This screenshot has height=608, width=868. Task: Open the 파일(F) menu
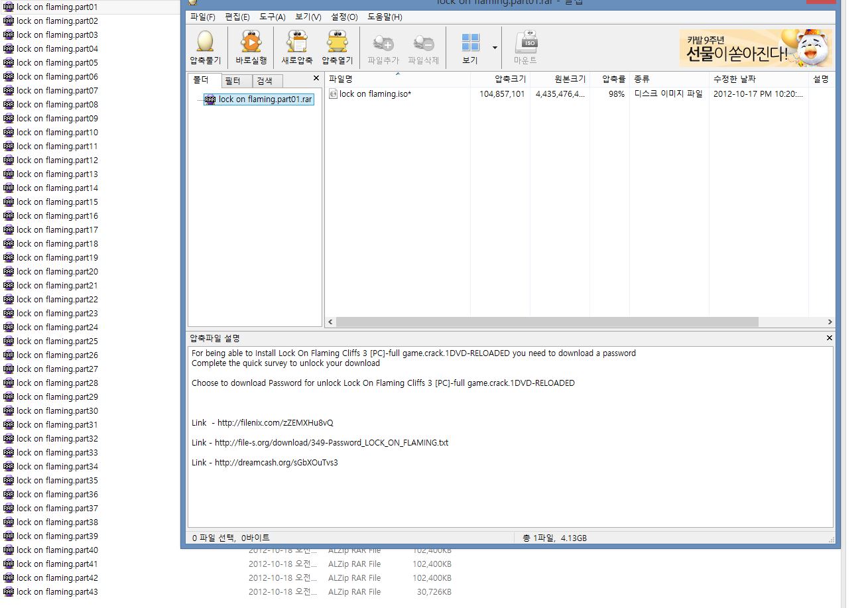click(x=203, y=17)
